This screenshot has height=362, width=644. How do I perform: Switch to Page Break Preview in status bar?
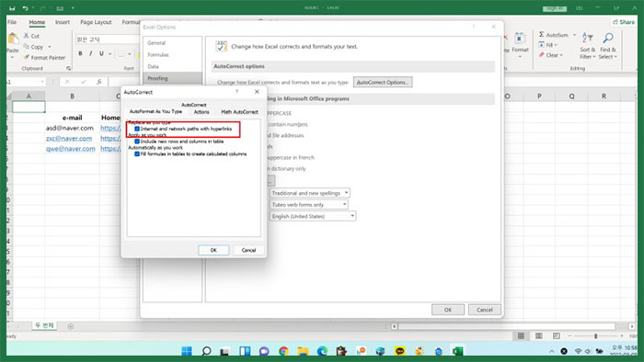click(x=556, y=335)
